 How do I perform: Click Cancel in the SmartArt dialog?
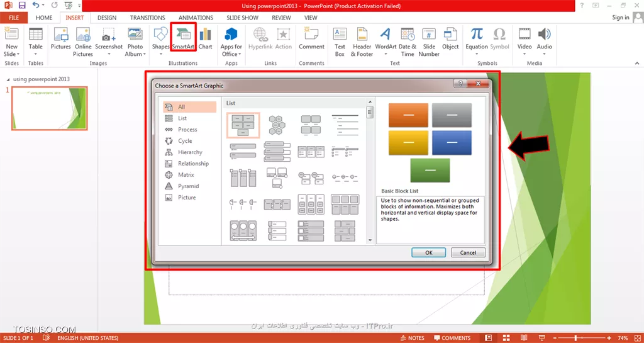[468, 252]
